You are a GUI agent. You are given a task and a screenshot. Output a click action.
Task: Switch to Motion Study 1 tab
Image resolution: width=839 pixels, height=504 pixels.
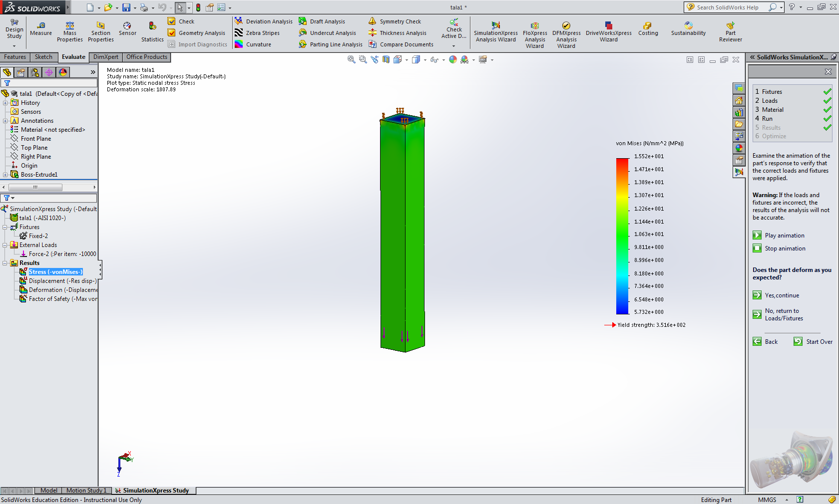86,491
